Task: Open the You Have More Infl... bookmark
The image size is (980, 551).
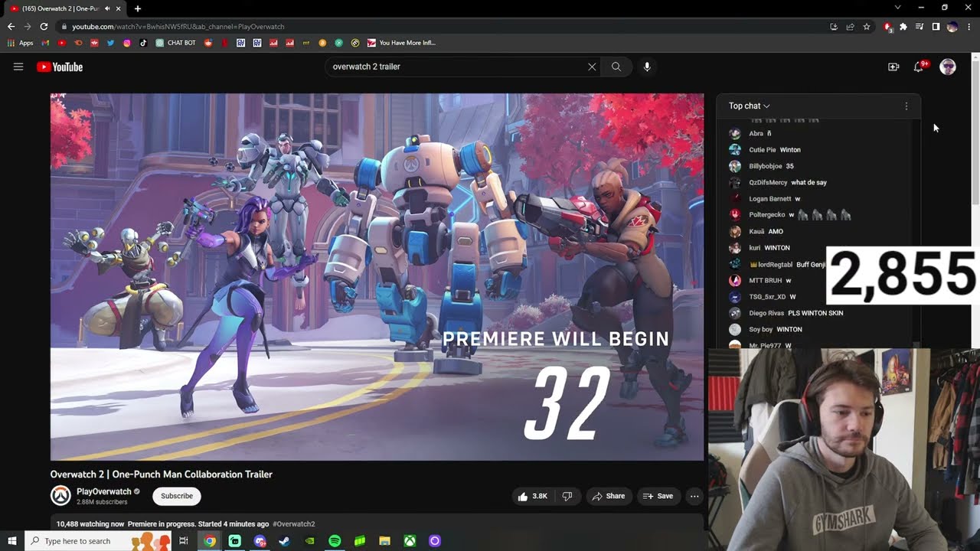Action: [401, 43]
